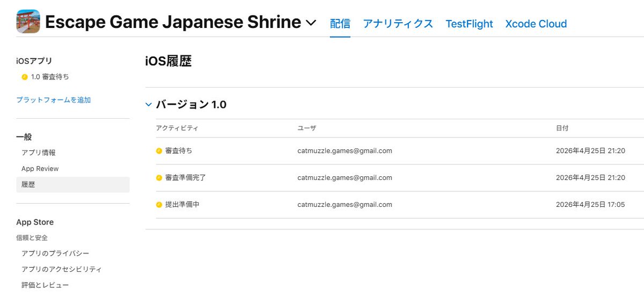Screen dimensions: 644x295
Task: Collapse the バージョン 1.0 section chevron
Action: (149, 105)
